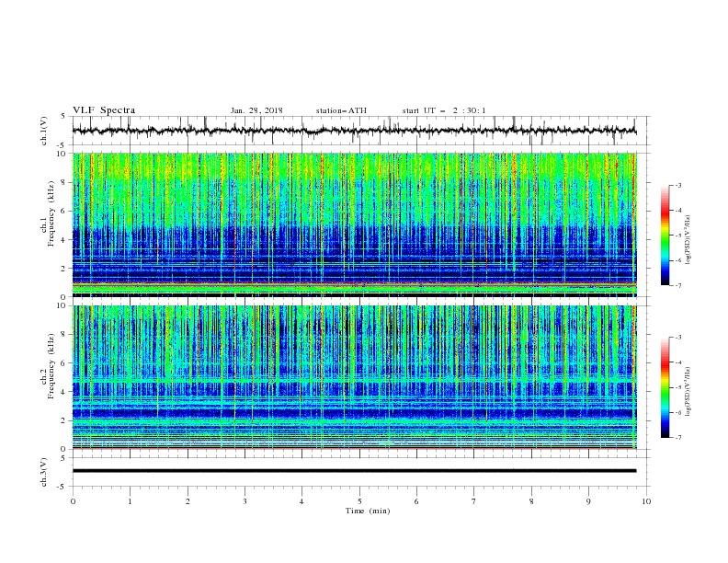Image resolution: width=728 pixels, height=563 pixels.
Task: Select the log(PSD) label beside ch.1 colorbar
Action: tap(688, 240)
